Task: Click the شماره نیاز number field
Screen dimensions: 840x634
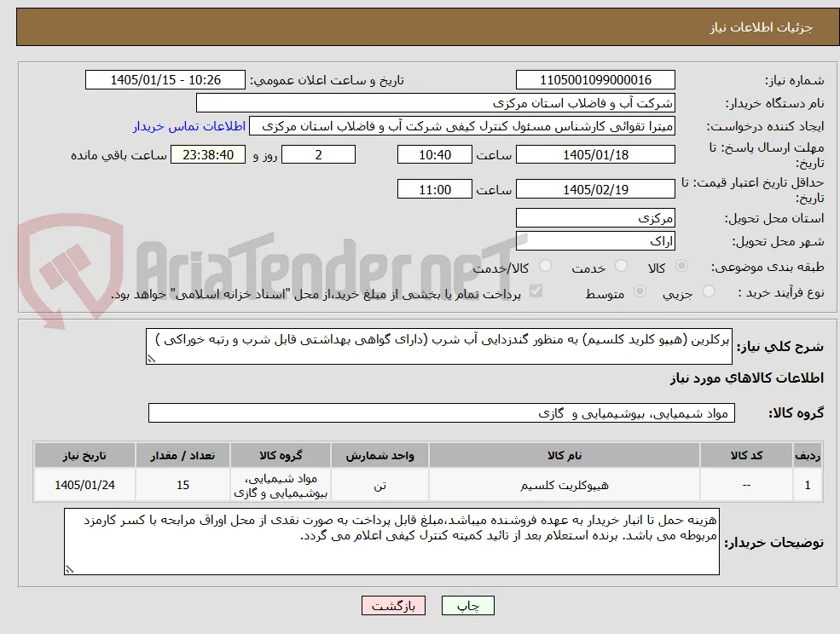Action: point(595,80)
